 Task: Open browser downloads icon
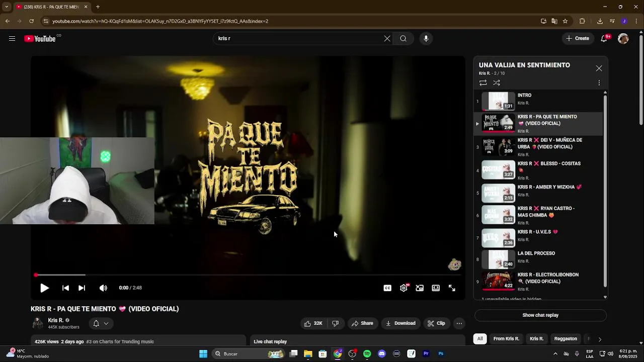(600, 21)
